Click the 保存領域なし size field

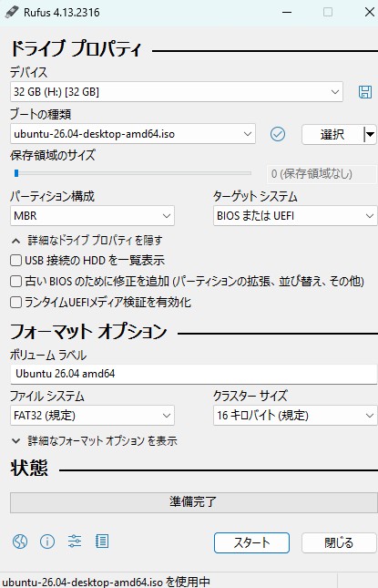point(322,173)
